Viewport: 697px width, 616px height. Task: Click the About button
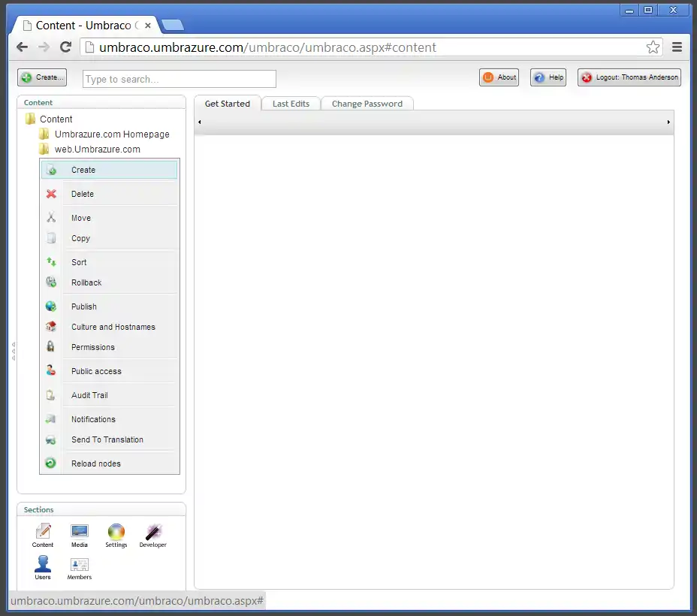499,77
